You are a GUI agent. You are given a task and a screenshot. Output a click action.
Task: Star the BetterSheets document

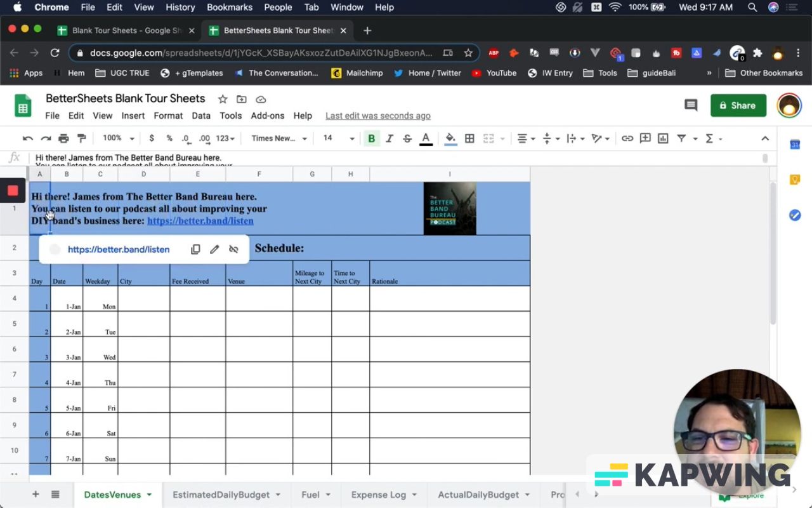coord(223,99)
